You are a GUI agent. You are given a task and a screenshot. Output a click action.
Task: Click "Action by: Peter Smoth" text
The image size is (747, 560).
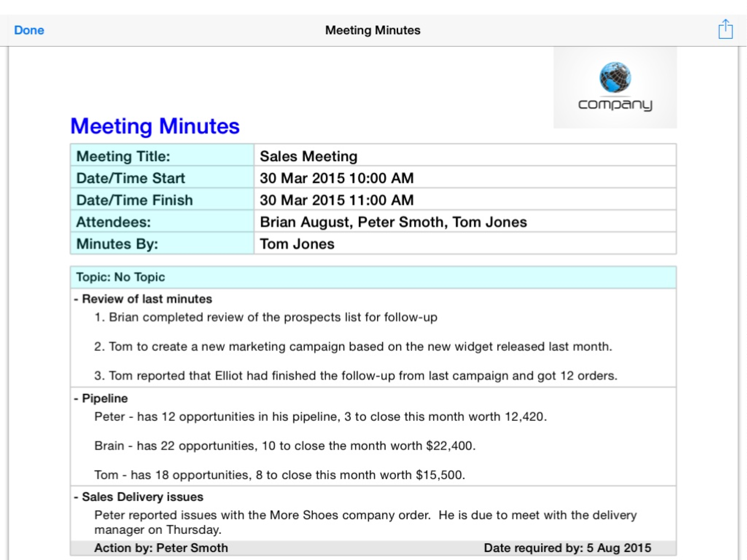pos(161,548)
